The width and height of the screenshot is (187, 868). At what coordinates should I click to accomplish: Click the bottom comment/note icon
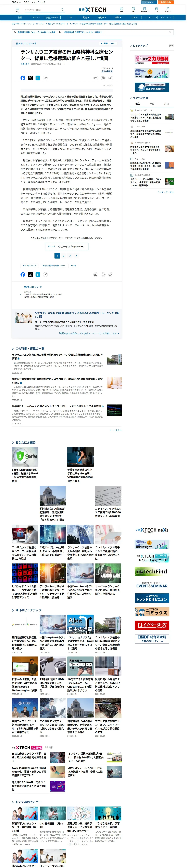pyautogui.click(x=96, y=275)
